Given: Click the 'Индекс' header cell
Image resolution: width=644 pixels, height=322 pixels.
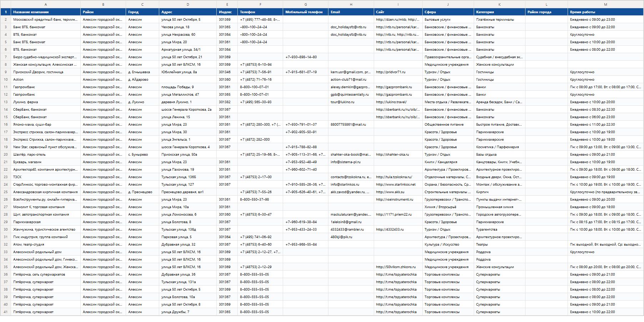Looking at the screenshot, I should (x=227, y=12).
